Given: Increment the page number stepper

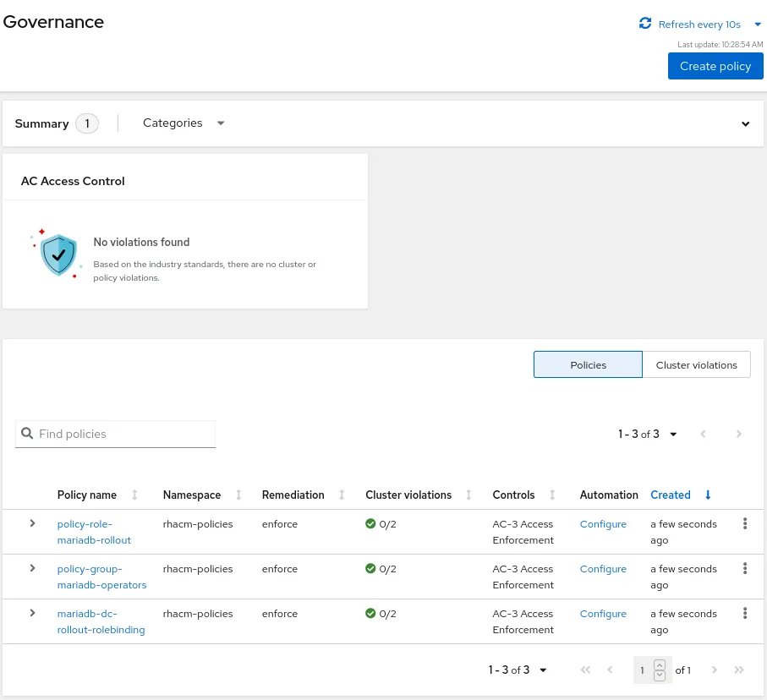Looking at the screenshot, I should coord(660,665).
